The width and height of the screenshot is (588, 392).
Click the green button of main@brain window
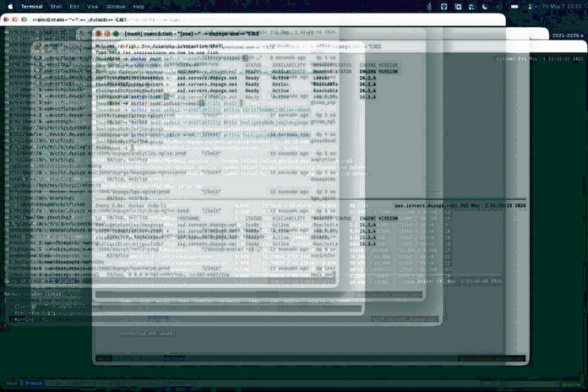[x=24, y=19]
